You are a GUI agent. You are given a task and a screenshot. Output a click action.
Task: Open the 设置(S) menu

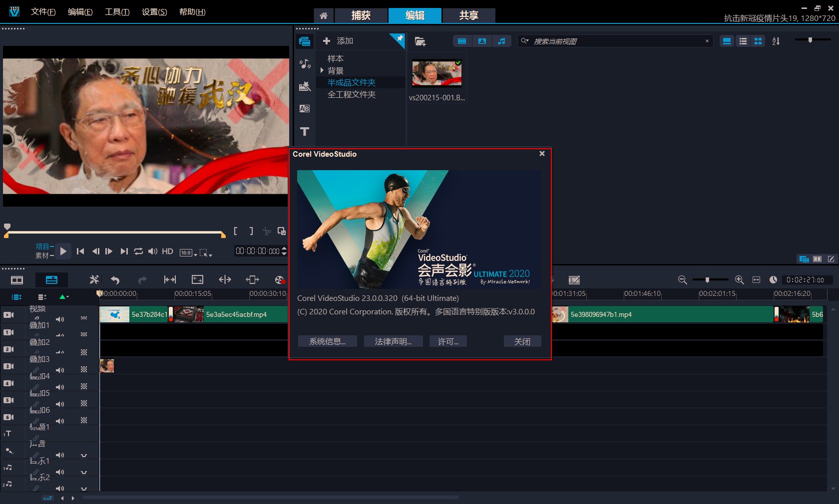point(154,12)
